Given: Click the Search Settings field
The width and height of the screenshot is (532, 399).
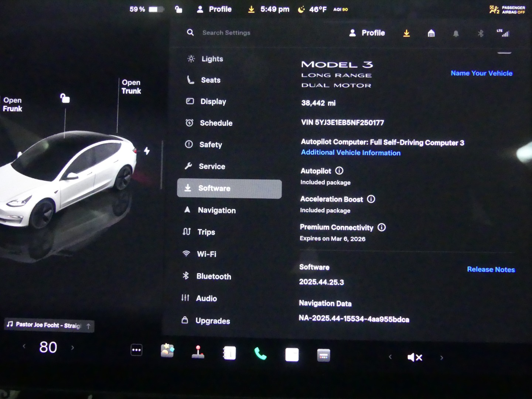Looking at the screenshot, I should (226, 33).
